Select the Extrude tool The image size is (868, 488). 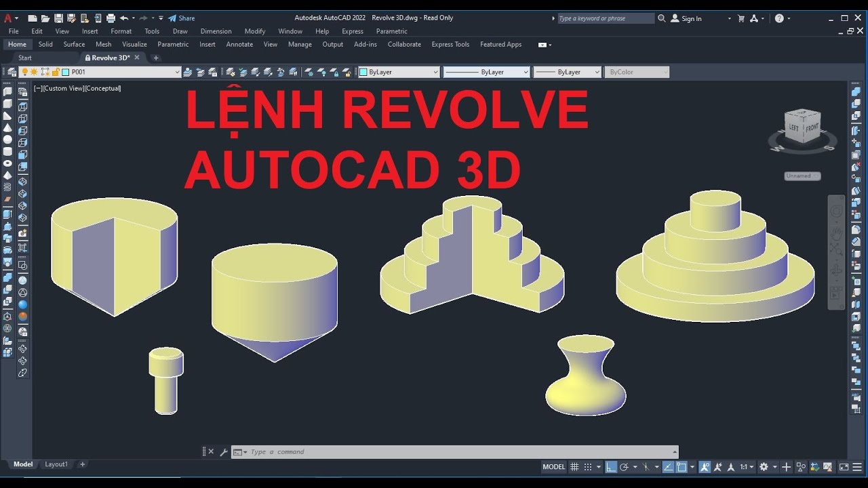point(7,214)
